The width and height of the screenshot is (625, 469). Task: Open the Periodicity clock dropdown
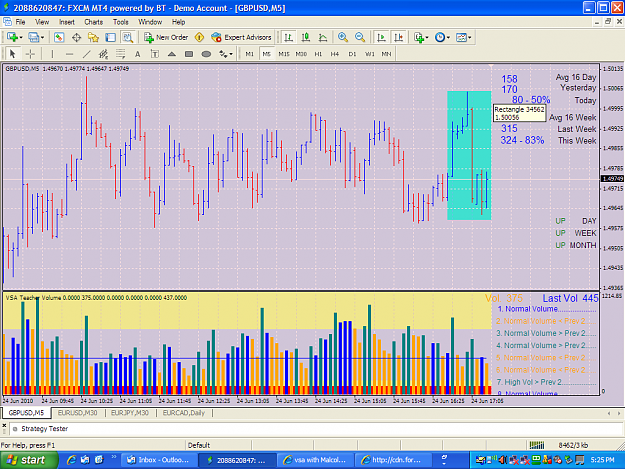tap(442, 37)
